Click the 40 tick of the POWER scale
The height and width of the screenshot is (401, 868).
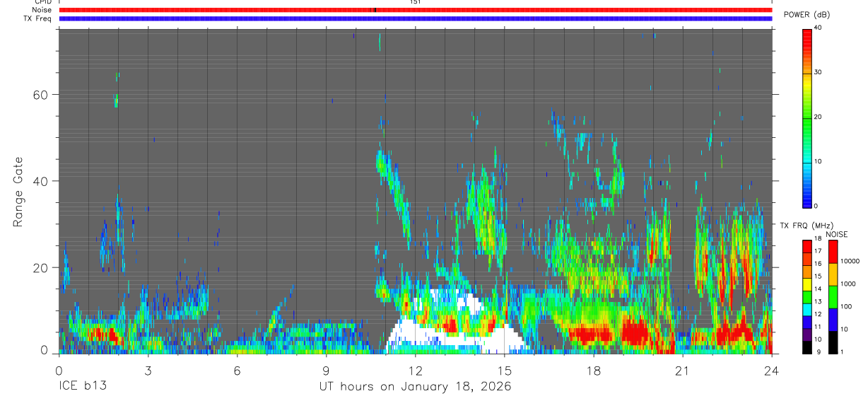click(x=819, y=28)
